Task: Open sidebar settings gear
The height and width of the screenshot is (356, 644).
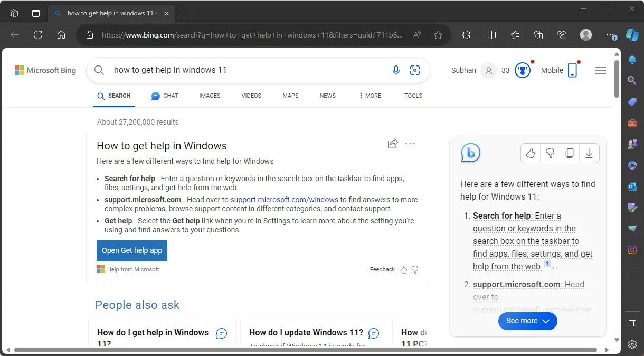Action: (632, 344)
